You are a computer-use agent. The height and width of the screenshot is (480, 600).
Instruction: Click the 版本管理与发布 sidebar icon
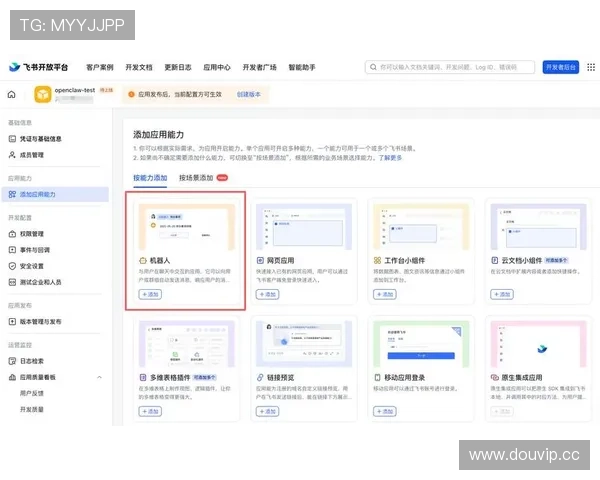12,322
